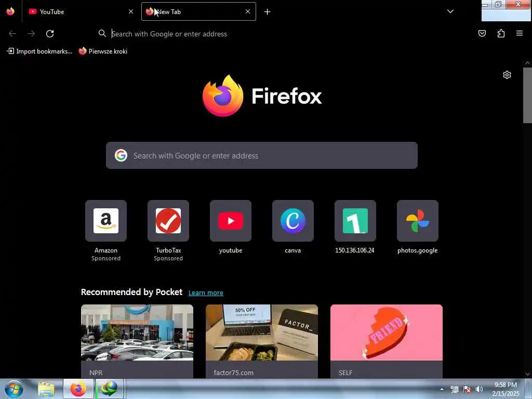Show hidden tray icons arrow
The image size is (532, 399).
442,389
